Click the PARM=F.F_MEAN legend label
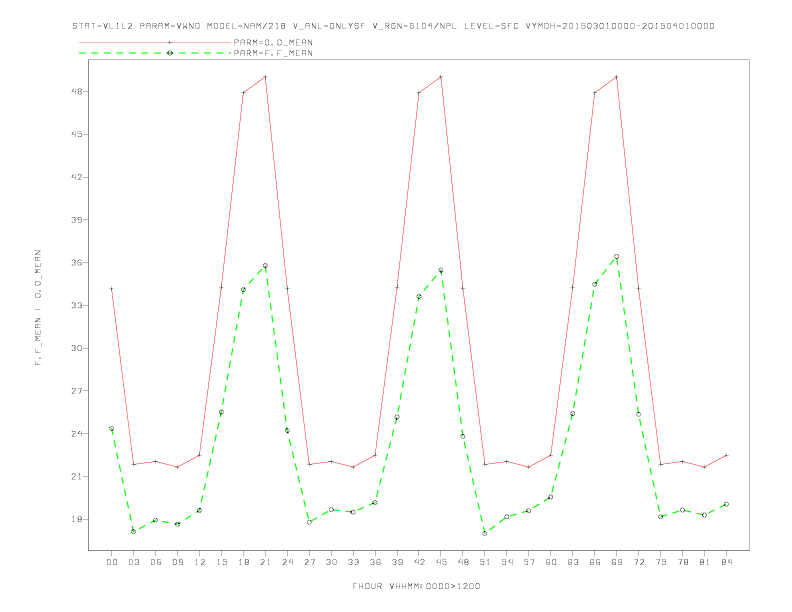792x612 pixels. tap(273, 53)
